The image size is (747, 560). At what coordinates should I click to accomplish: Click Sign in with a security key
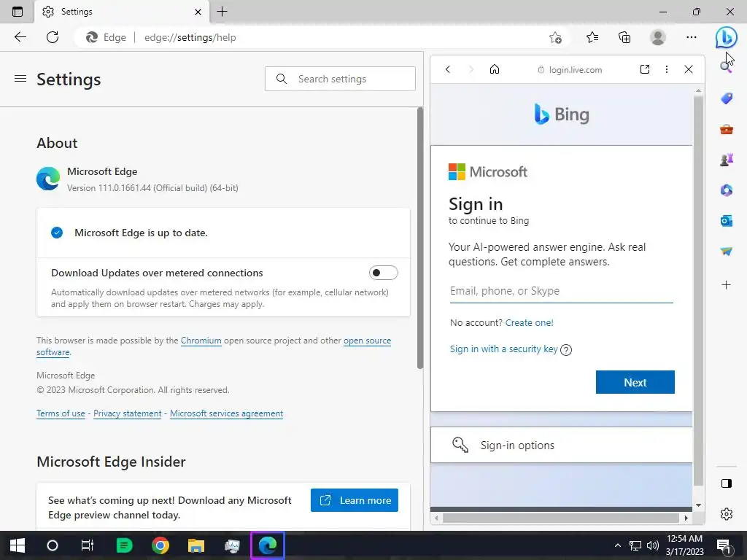503,349
